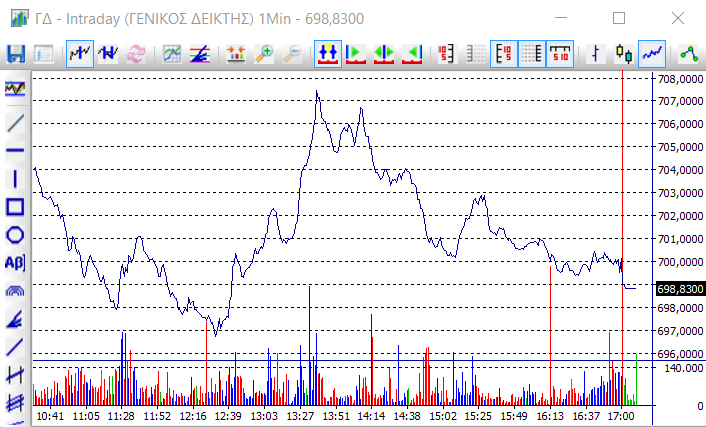Click the compress bars icon with orange arrows
706x427 pixels.
click(x=236, y=54)
